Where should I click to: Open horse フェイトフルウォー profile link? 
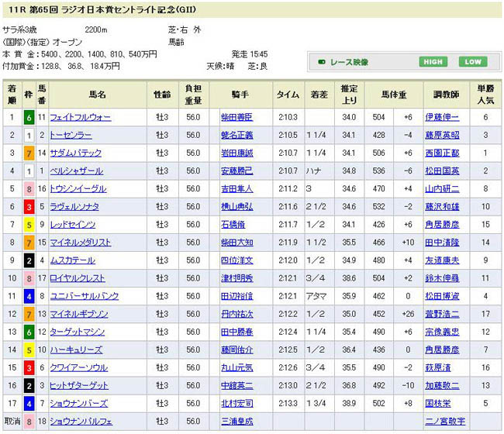click(x=80, y=118)
